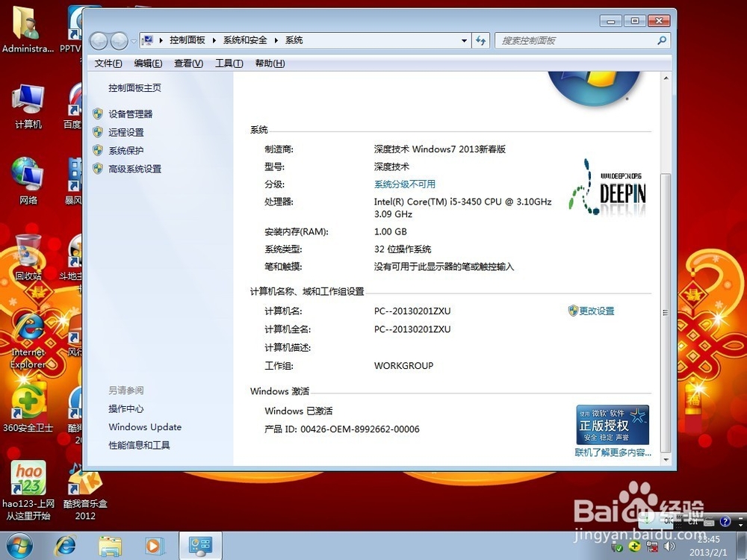Open 系统保护 system protection link
This screenshot has width=747, height=560.
click(x=125, y=151)
